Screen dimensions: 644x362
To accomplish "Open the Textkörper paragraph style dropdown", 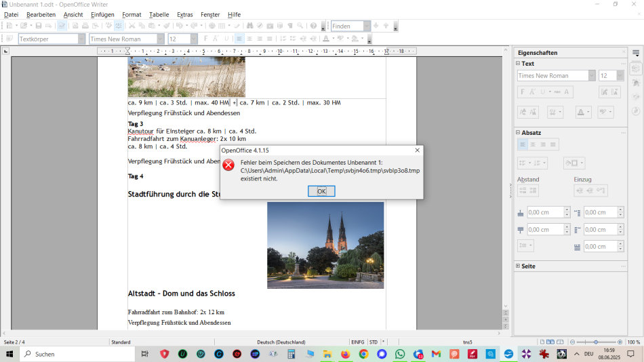I will pos(82,39).
